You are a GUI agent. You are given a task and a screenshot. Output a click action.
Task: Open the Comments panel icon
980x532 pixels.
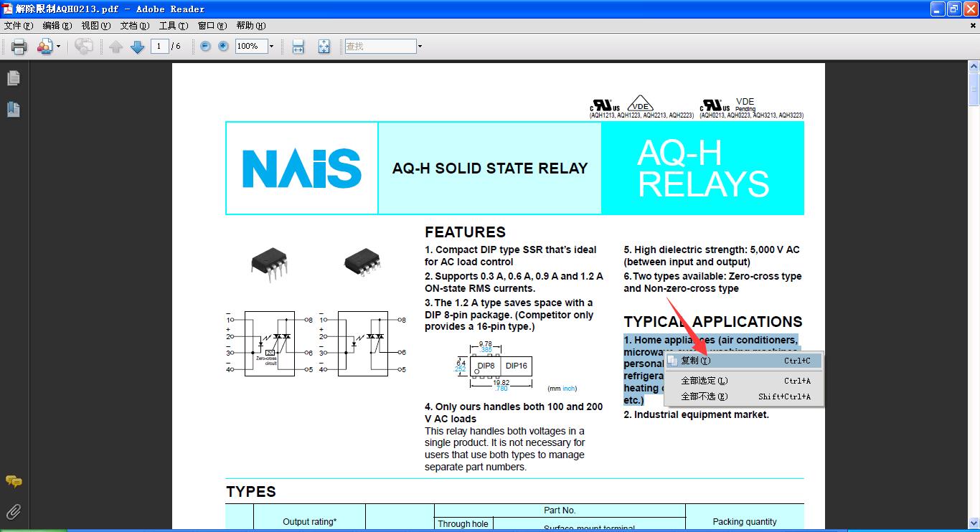point(13,481)
